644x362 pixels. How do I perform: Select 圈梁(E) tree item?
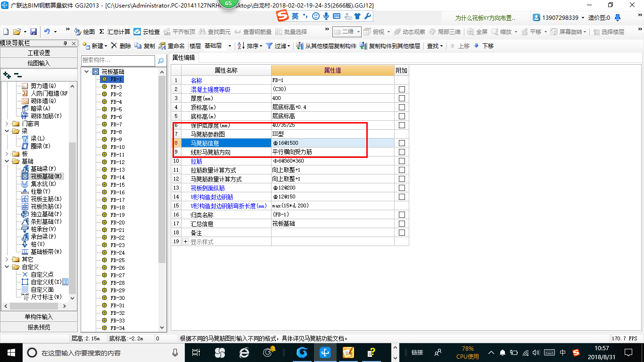click(41, 146)
